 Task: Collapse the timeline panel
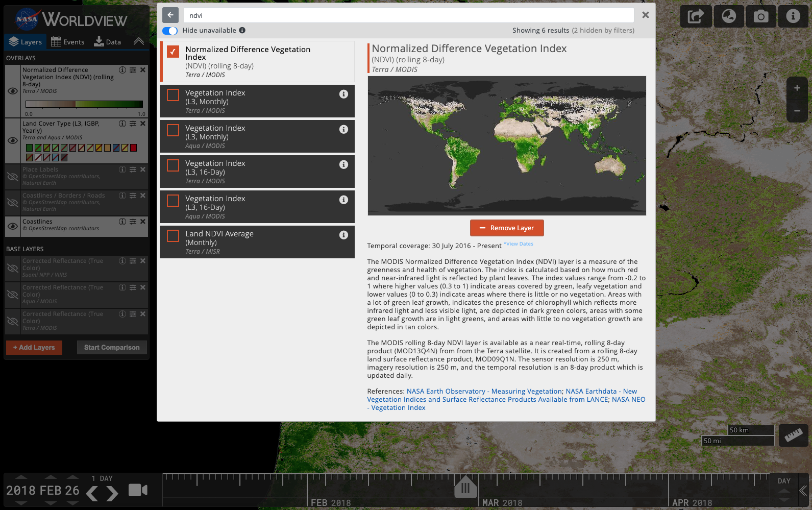(x=803, y=491)
